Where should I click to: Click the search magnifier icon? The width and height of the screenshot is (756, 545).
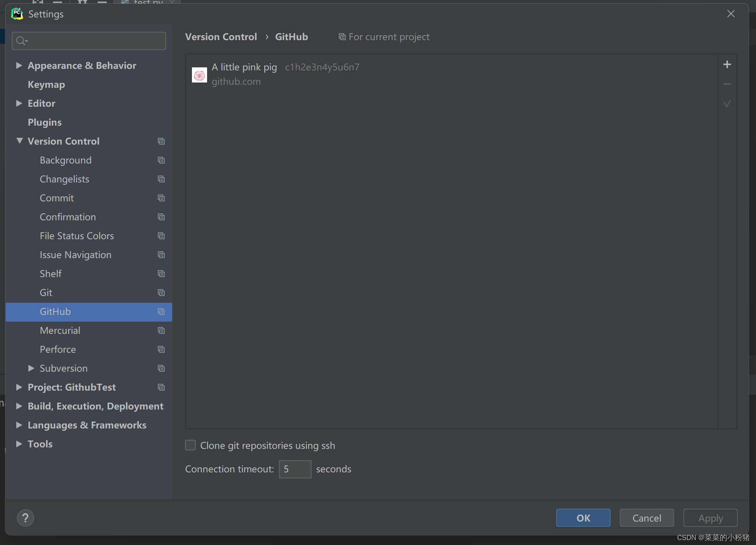click(x=21, y=41)
